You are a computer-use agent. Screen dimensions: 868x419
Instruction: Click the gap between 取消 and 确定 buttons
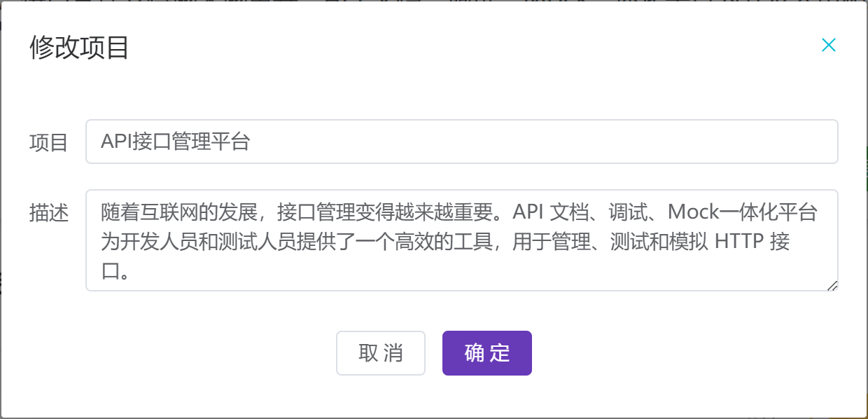coord(433,352)
